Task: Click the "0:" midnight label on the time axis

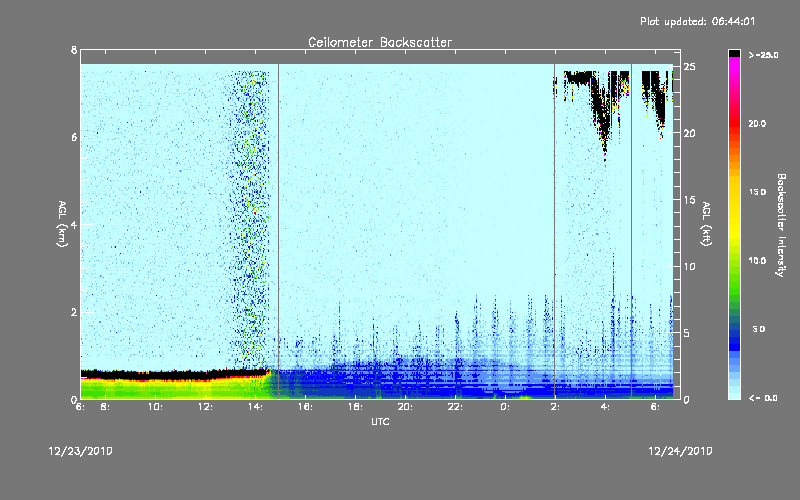Action: 505,407
